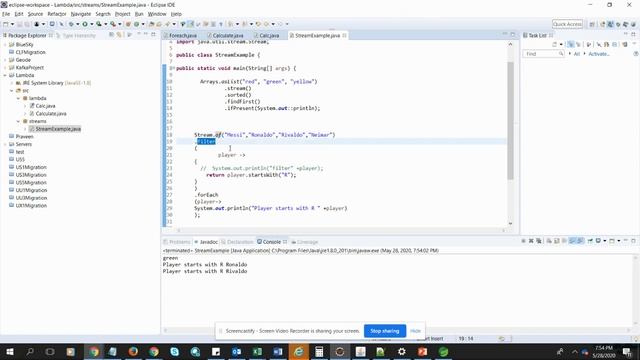
Task: Open the Window menu
Action: [x=157, y=14]
